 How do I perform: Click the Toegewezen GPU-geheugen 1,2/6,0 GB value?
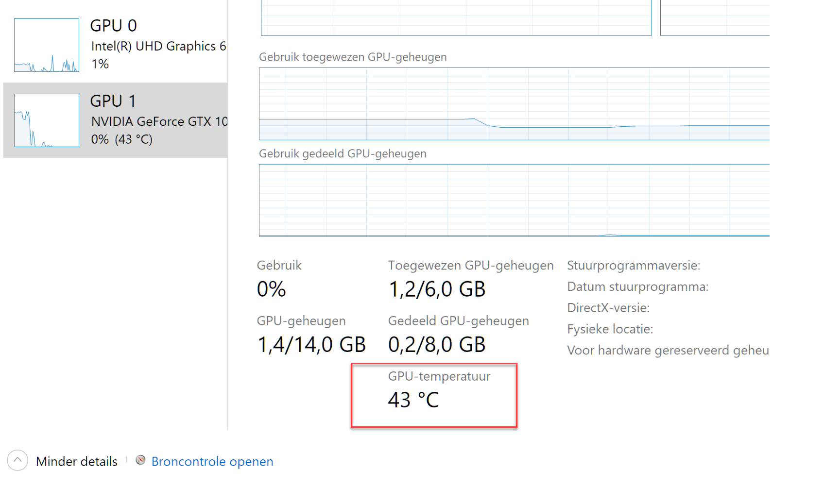coord(437,289)
